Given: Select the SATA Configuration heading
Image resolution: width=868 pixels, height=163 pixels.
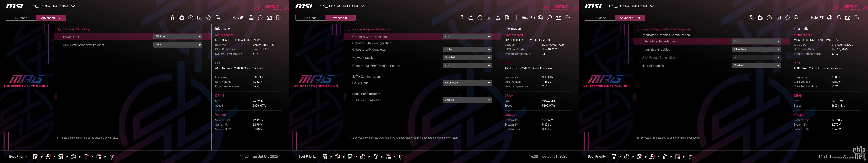Looking at the screenshot, I should coord(366,77).
